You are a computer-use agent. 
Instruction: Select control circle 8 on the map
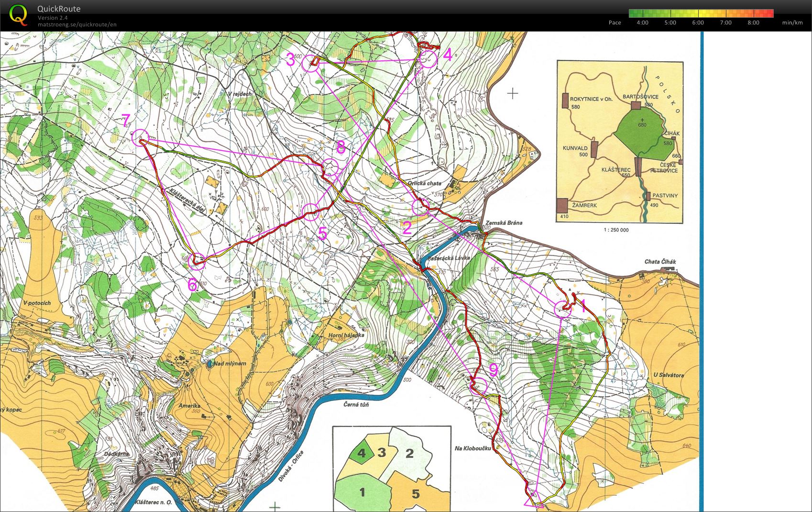click(x=330, y=167)
